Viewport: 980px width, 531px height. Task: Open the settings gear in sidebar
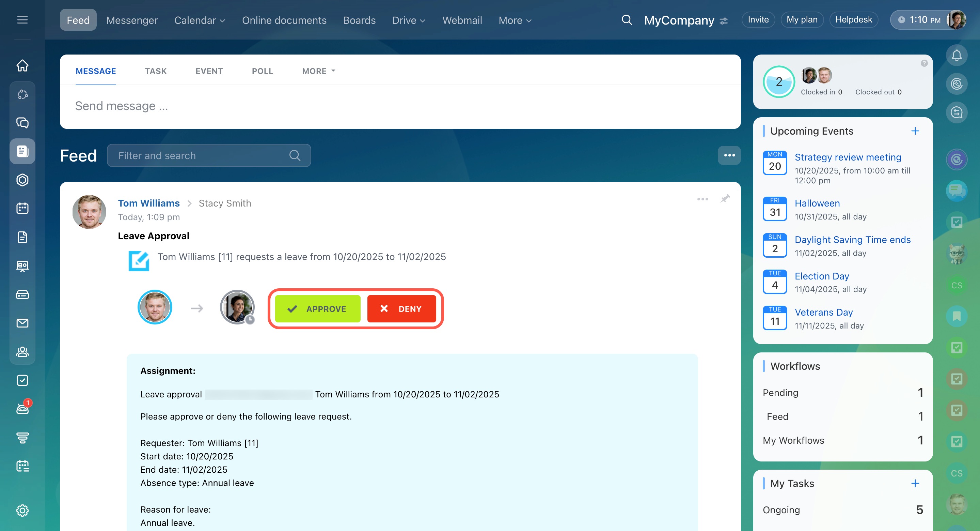click(22, 511)
